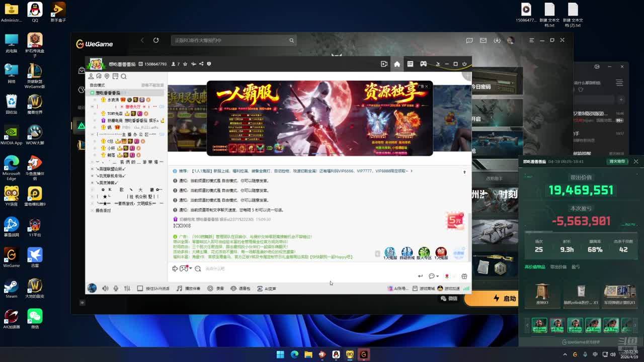Toggle the microphone on or off
The height and width of the screenshot is (362, 644).
coord(116,289)
